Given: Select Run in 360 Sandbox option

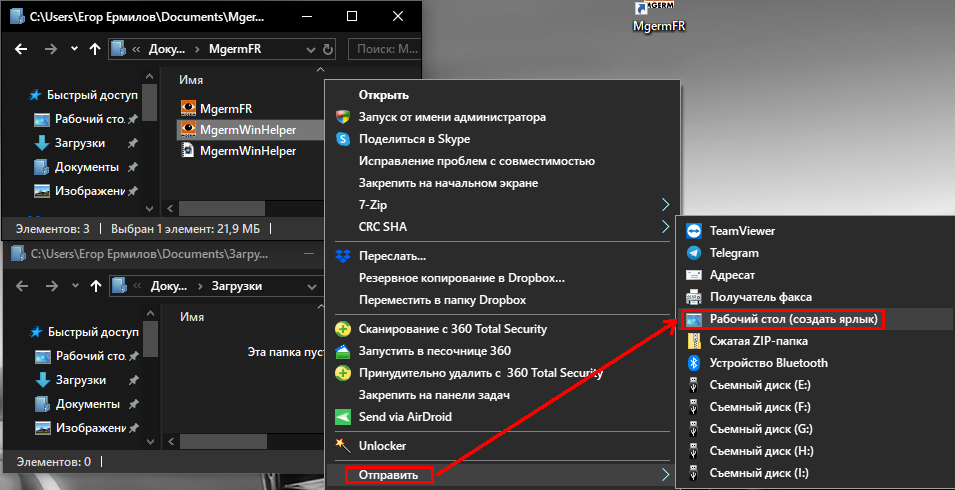Looking at the screenshot, I should 434,351.
